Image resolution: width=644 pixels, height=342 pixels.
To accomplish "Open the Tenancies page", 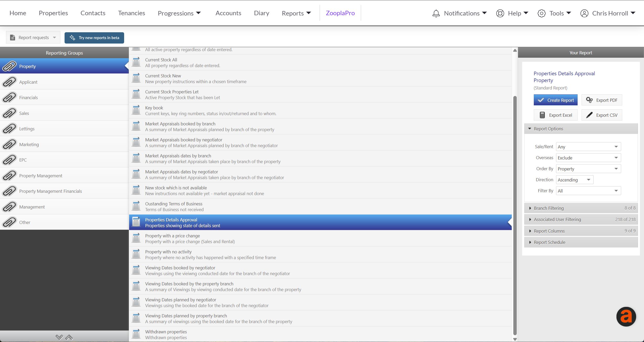I will (131, 13).
